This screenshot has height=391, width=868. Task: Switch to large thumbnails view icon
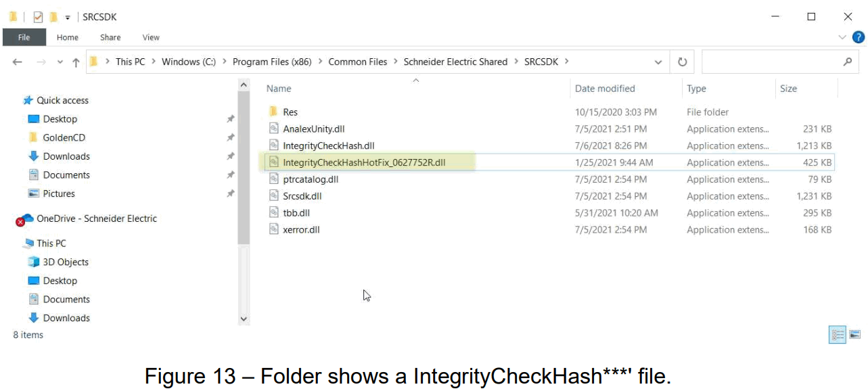854,335
